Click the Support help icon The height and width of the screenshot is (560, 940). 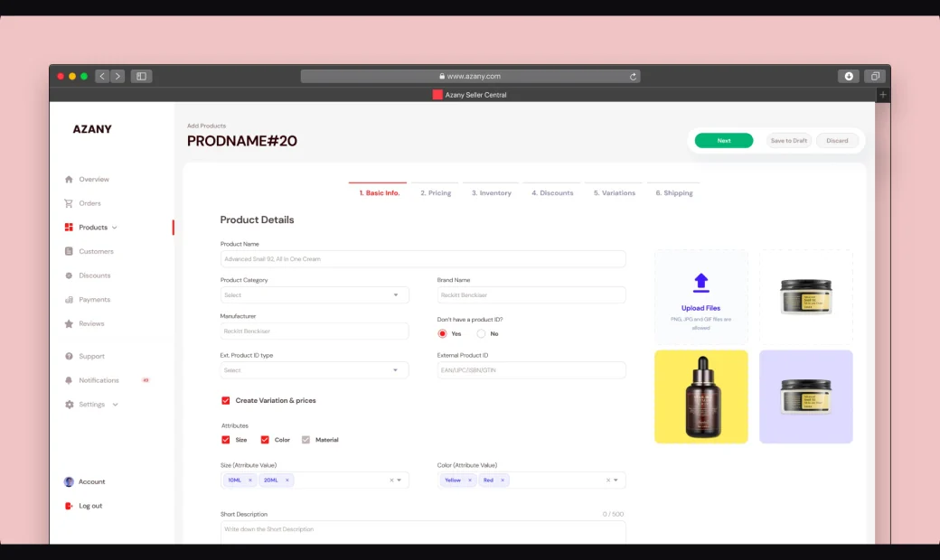click(69, 356)
